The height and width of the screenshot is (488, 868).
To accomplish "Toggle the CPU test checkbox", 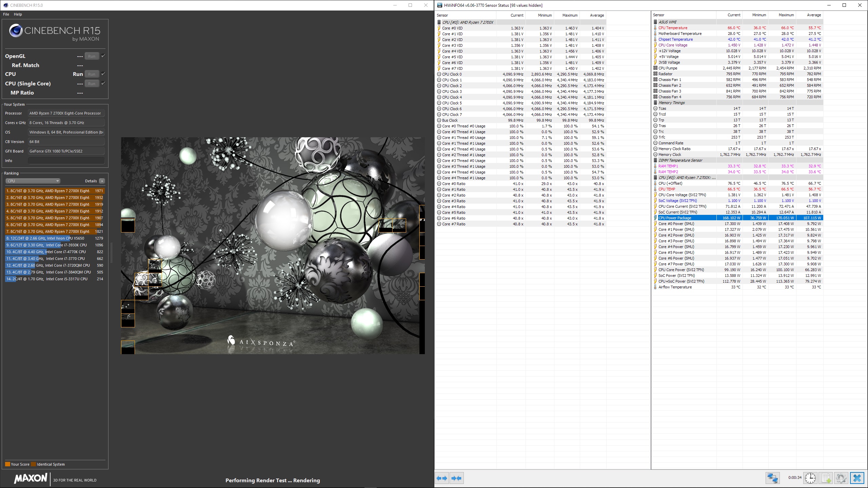I will 103,74.
